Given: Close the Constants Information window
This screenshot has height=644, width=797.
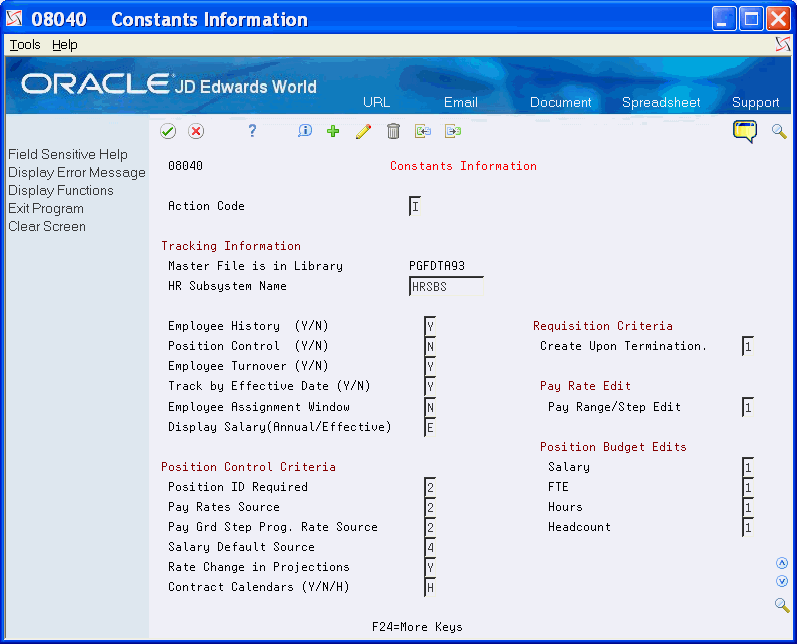Looking at the screenshot, I should [x=778, y=19].
